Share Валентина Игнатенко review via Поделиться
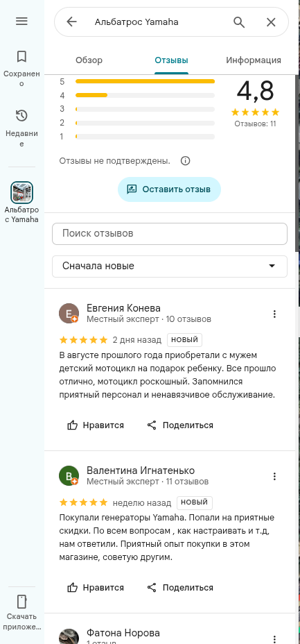 tap(180, 588)
